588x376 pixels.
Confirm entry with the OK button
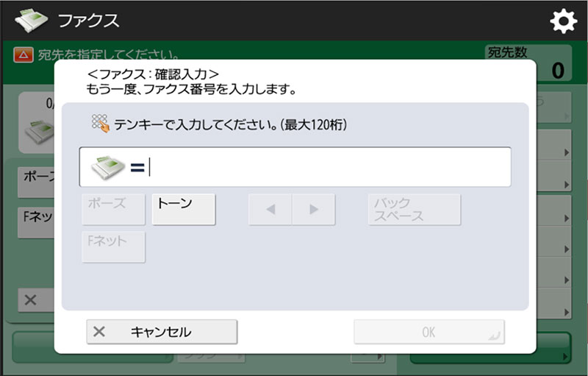coord(429,332)
